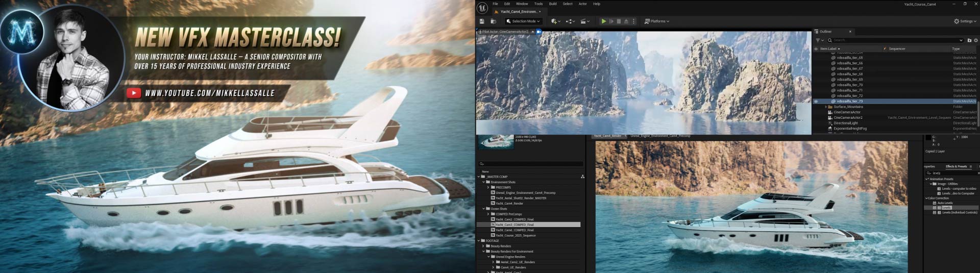The height and width of the screenshot is (273, 980).
Task: Click the mesh icon next to vdssailfa_tier_70
Action: (834, 85)
